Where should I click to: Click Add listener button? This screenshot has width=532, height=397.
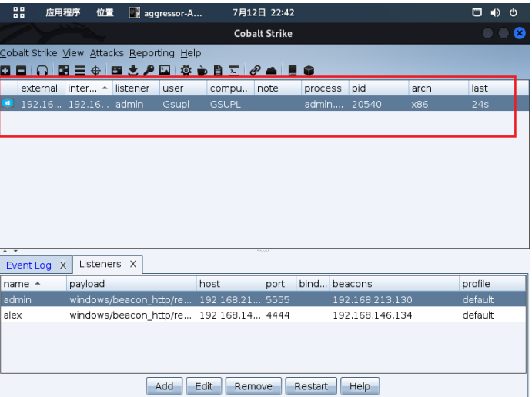click(164, 386)
